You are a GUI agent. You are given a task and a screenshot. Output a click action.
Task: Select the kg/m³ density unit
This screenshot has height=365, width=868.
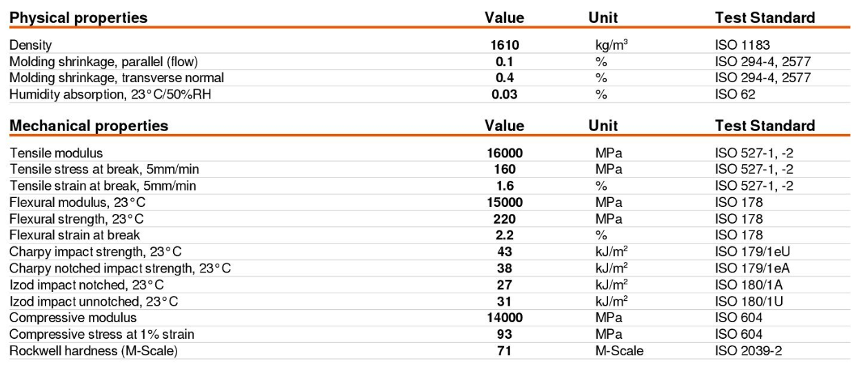pos(612,46)
